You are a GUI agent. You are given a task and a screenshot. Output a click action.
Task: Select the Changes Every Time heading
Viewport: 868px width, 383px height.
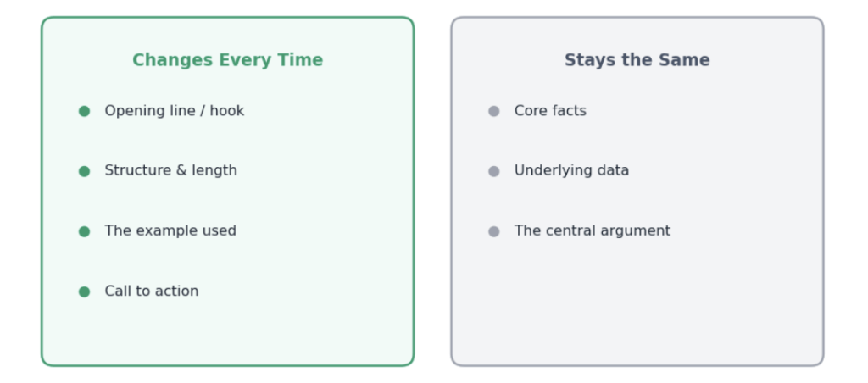click(227, 60)
